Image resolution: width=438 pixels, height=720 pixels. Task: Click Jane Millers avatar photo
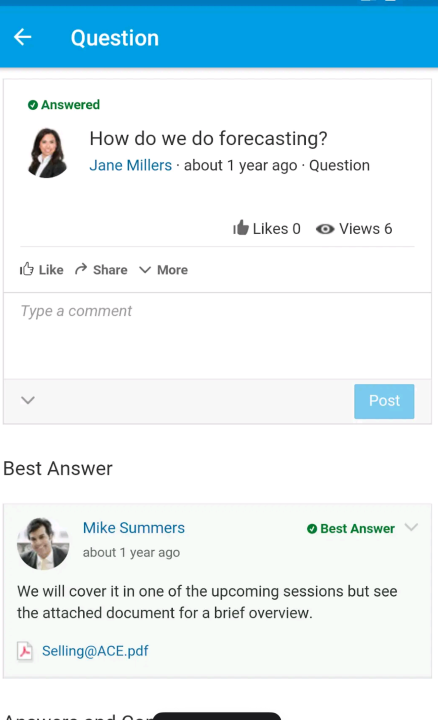(x=48, y=153)
